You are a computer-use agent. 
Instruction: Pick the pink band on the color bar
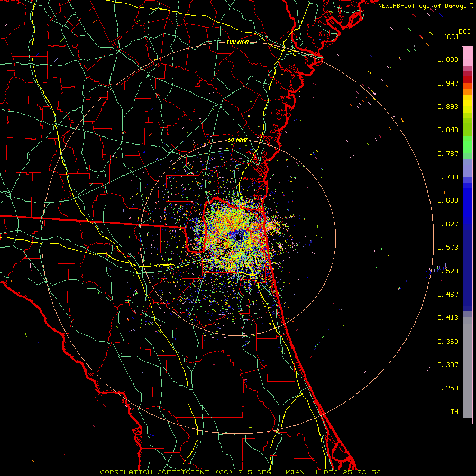pyautogui.click(x=467, y=57)
